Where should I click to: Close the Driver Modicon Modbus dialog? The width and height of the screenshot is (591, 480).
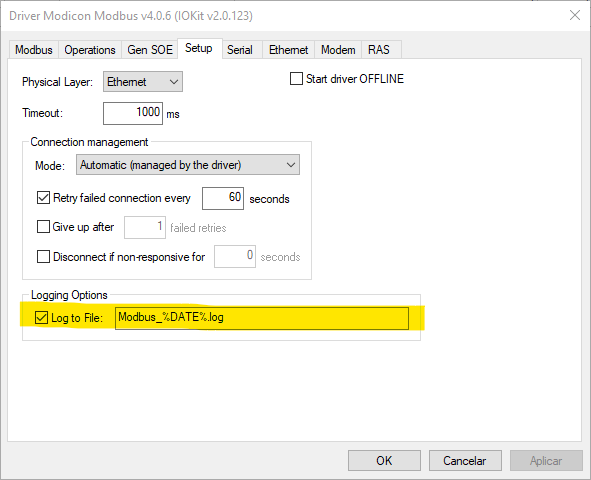[x=575, y=15]
